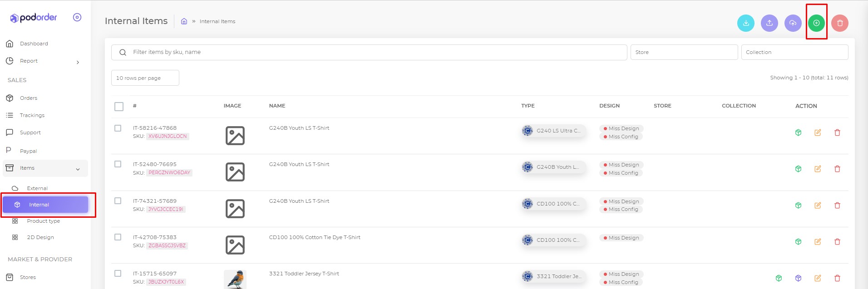This screenshot has width=868, height=289.
Task: Select checkbox for item IT-58216-47868
Action: click(x=118, y=128)
